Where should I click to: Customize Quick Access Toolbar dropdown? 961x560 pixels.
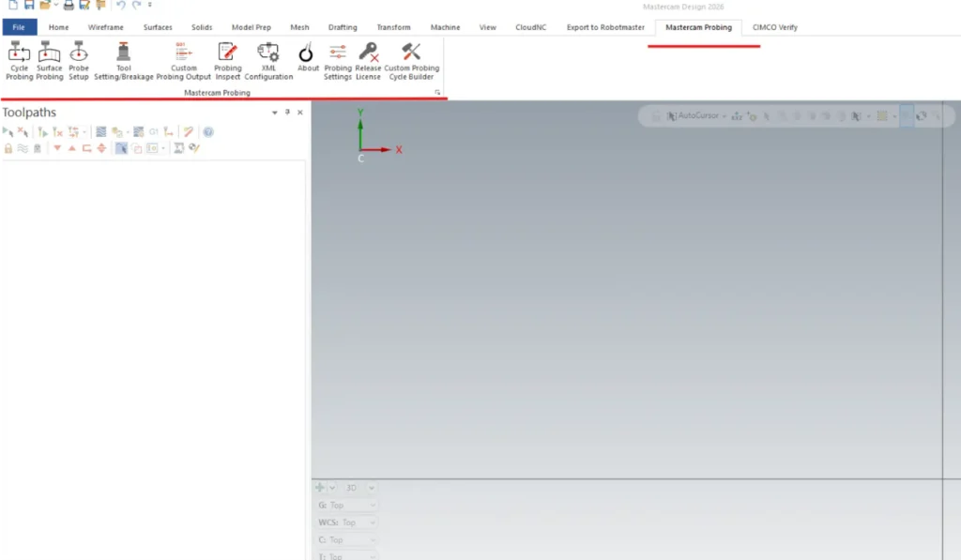(149, 5)
